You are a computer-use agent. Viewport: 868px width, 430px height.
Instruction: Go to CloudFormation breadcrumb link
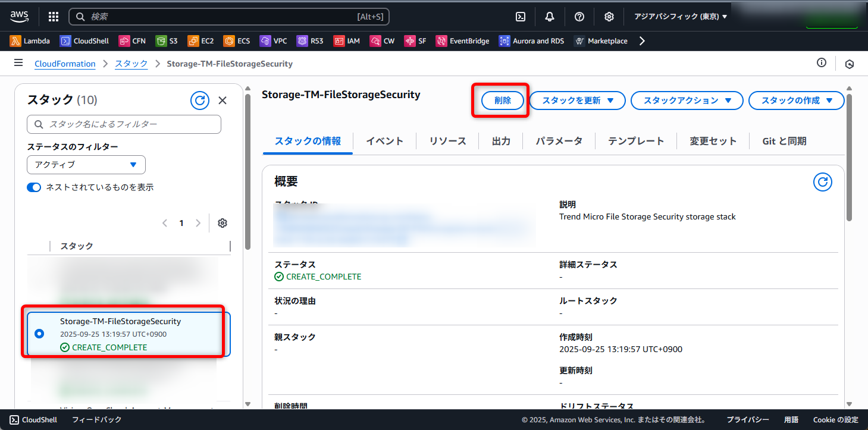[65, 64]
